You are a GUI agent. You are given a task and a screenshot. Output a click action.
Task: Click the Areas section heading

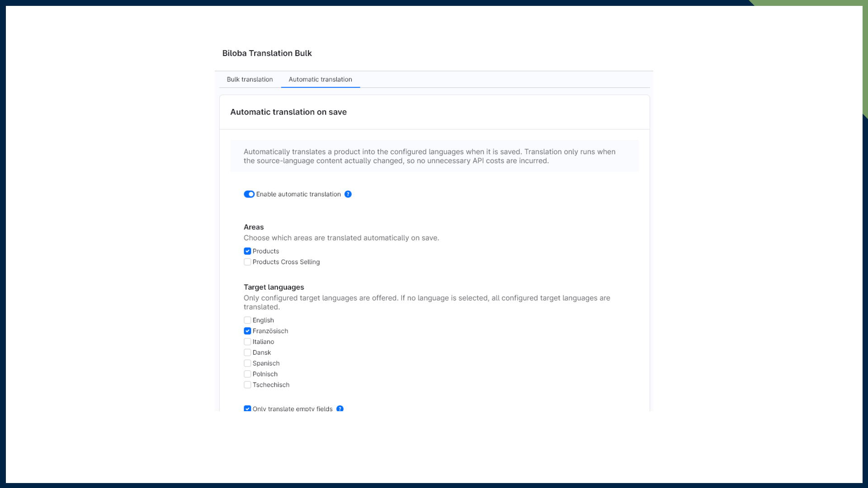[x=254, y=227]
